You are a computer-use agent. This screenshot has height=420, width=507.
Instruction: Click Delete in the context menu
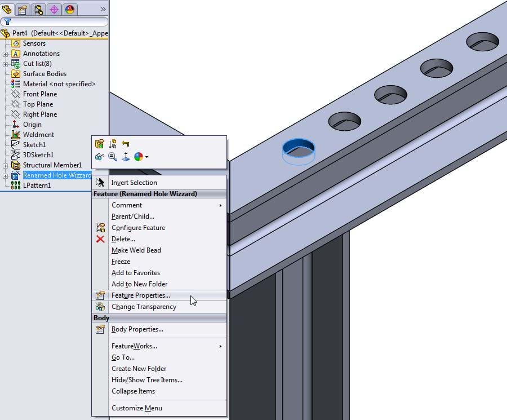(123, 239)
